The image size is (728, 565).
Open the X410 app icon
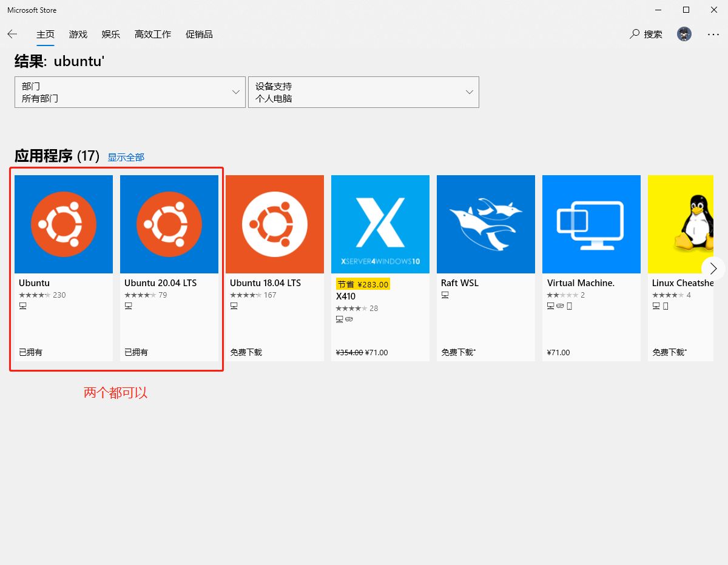point(380,224)
